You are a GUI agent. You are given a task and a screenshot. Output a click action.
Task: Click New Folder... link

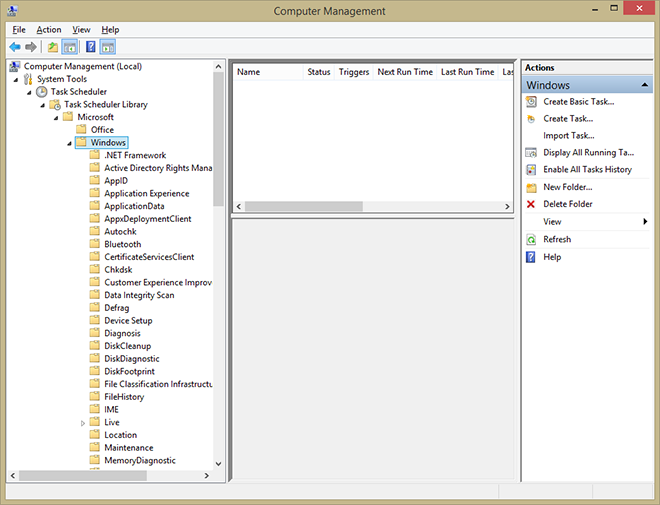(567, 187)
